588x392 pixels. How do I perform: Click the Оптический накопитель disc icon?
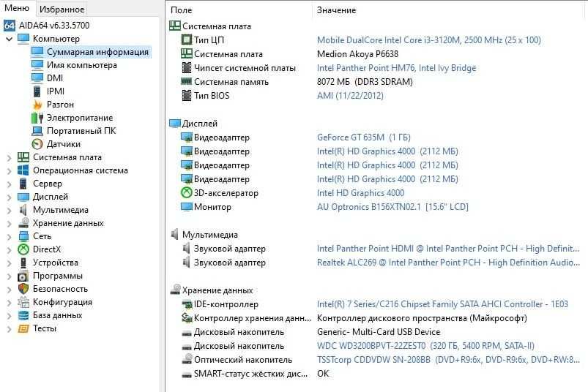187,359
